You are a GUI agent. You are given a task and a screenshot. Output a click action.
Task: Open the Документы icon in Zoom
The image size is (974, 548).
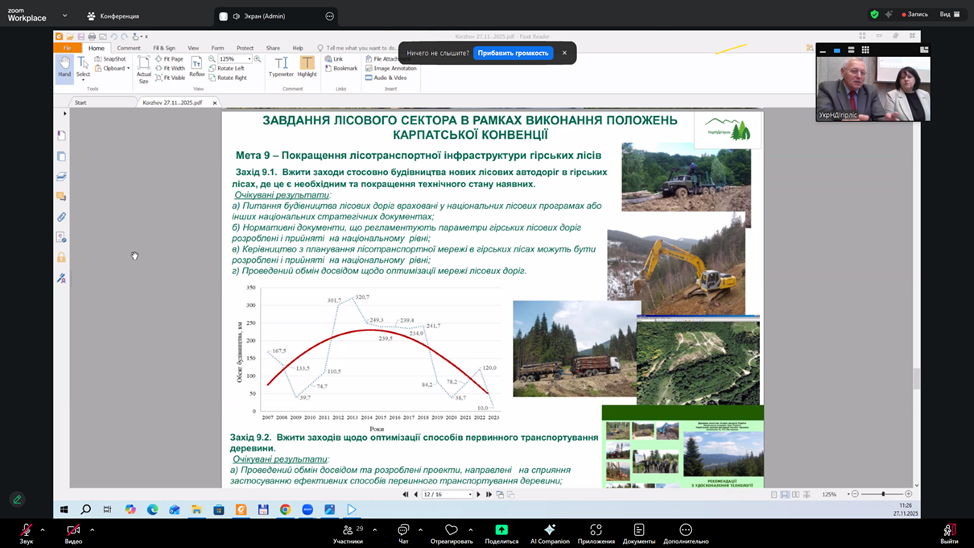point(638,530)
